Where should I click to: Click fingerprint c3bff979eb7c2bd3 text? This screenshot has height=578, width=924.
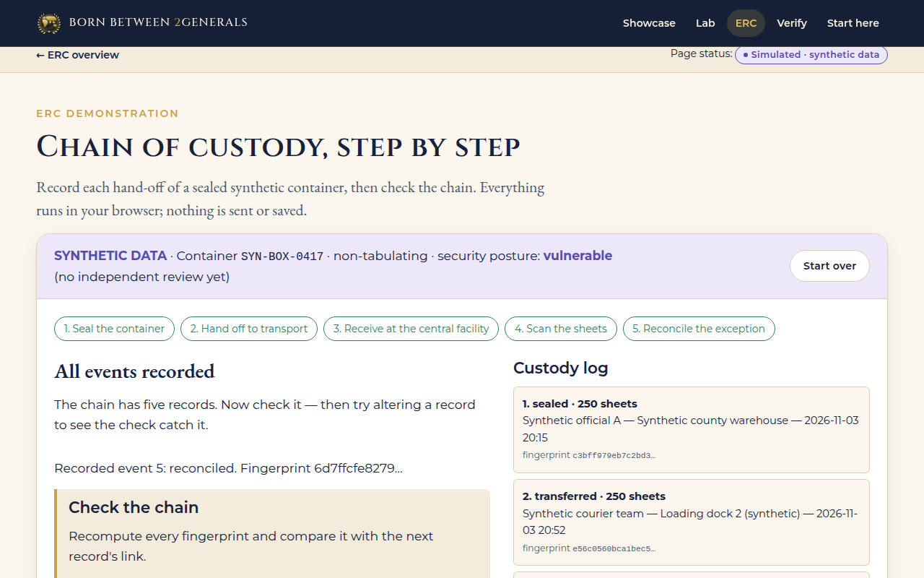click(x=589, y=455)
